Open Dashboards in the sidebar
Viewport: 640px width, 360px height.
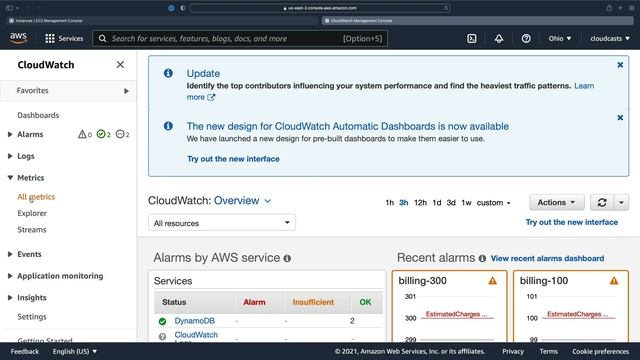tap(38, 115)
